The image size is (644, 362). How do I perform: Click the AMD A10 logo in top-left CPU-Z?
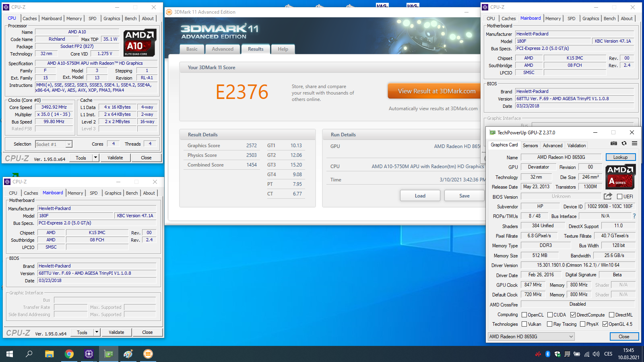click(x=139, y=43)
